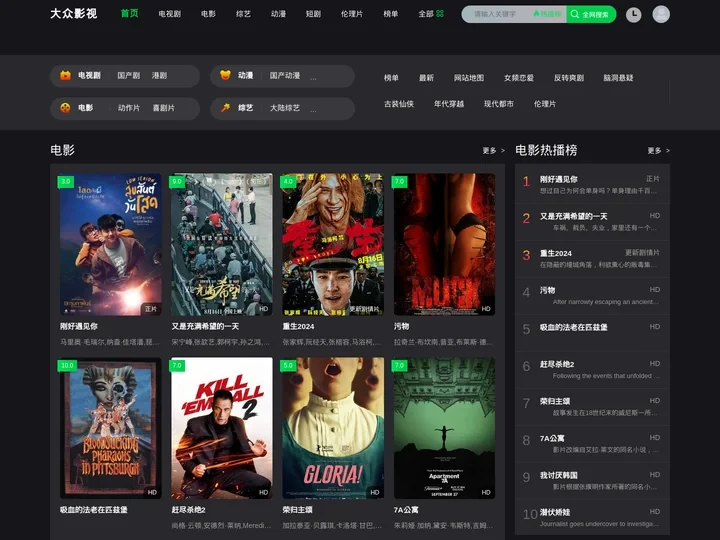Click the 国产动漫 subcategory link
The height and width of the screenshot is (540, 720).
(285, 75)
